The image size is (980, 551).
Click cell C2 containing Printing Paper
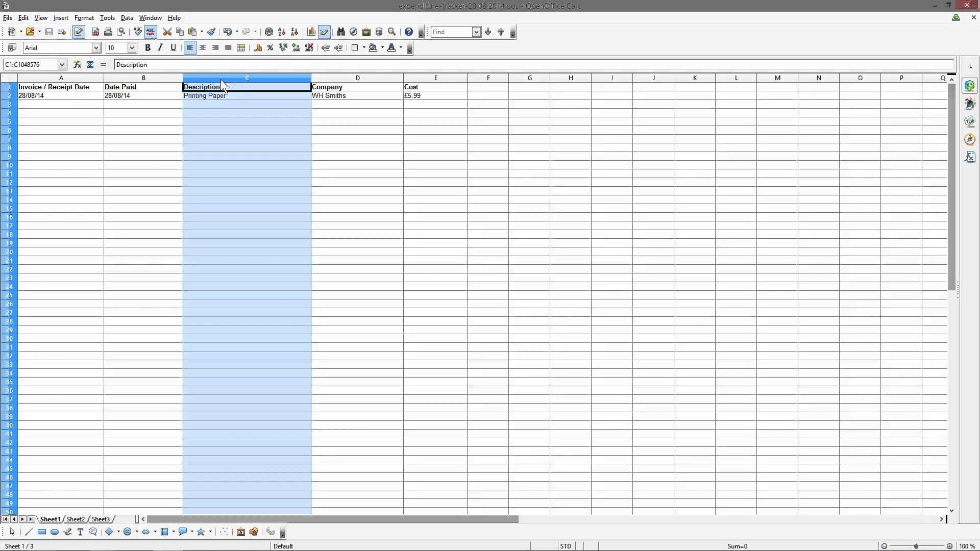pos(246,95)
